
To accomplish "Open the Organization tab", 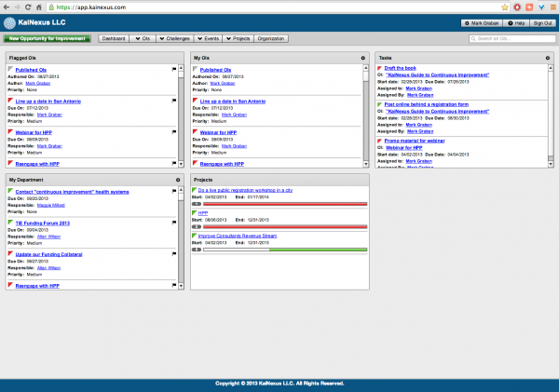I will (271, 38).
